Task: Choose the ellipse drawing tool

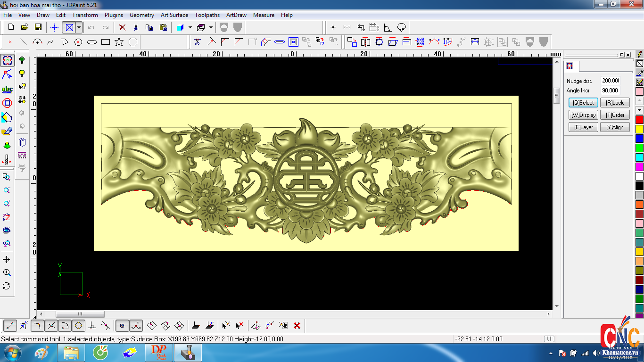Action: pyautogui.click(x=92, y=42)
